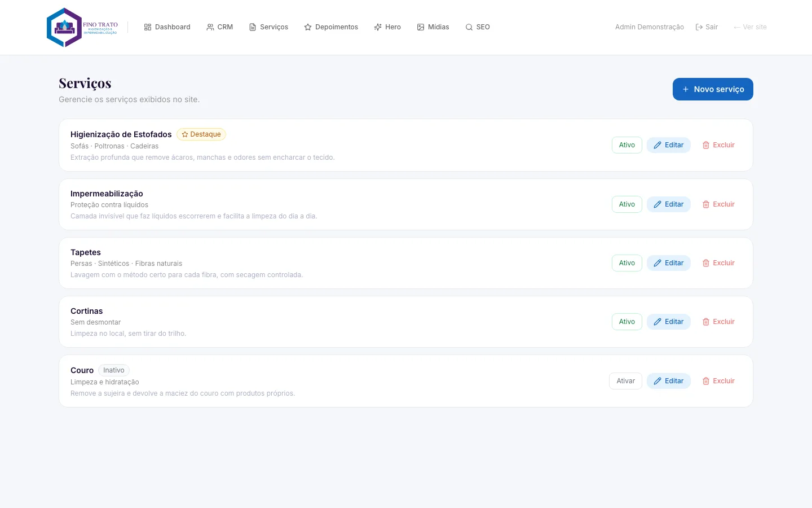
Task: Open Depoimentos in the navigation
Action: (x=331, y=27)
